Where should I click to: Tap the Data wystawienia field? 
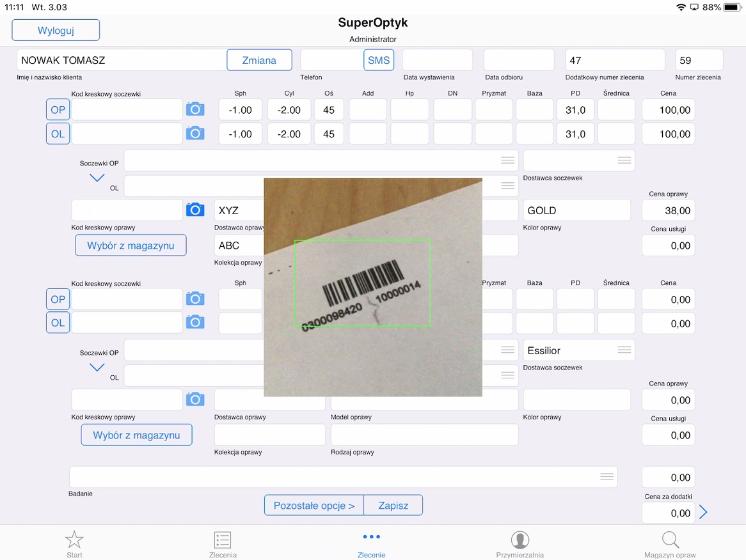tap(437, 60)
